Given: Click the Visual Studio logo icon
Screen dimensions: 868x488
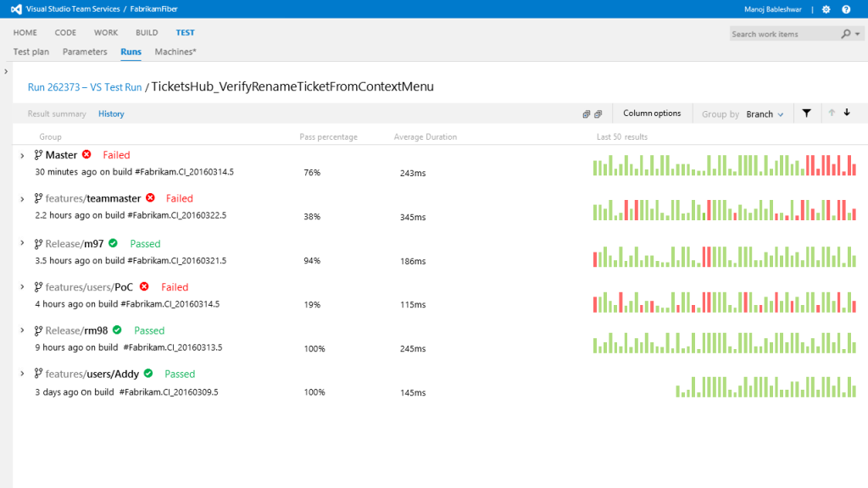Looking at the screenshot, I should (16, 8).
